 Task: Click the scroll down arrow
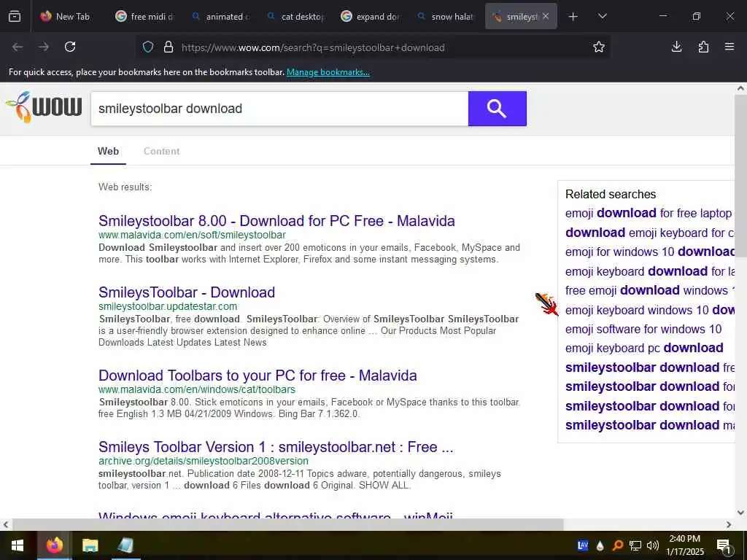tap(740, 513)
